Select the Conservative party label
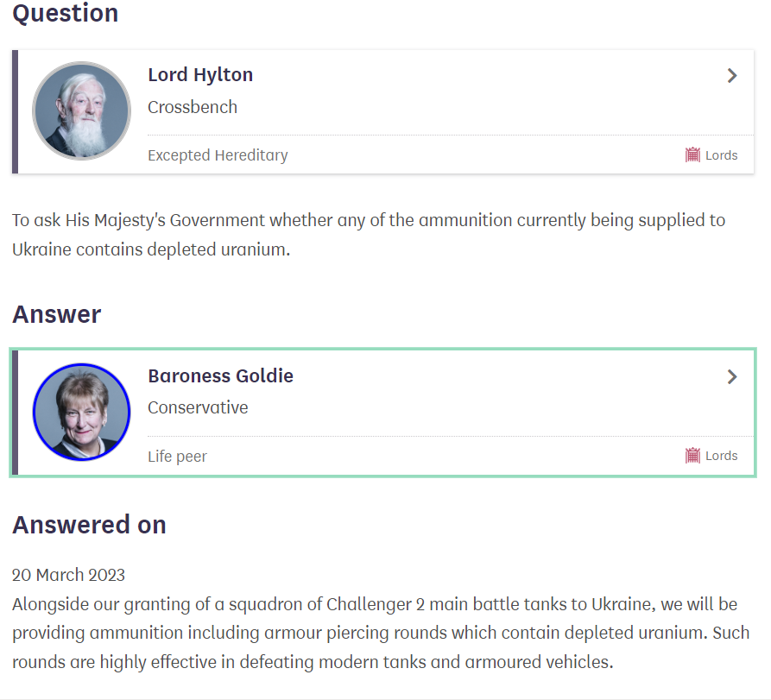 coord(198,407)
